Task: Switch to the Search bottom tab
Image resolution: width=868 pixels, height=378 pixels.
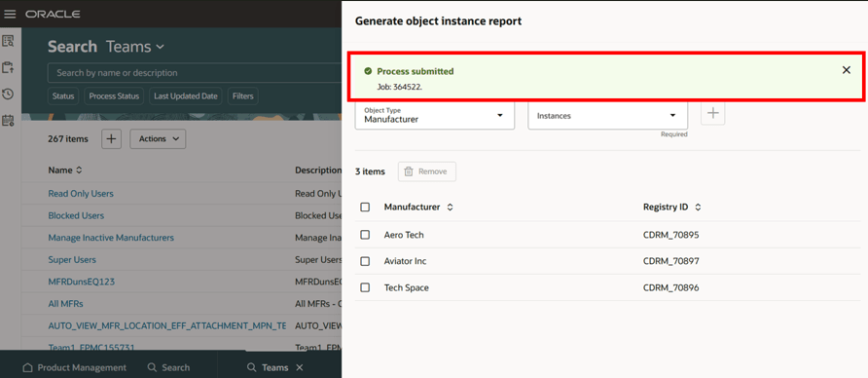Action: [169, 367]
